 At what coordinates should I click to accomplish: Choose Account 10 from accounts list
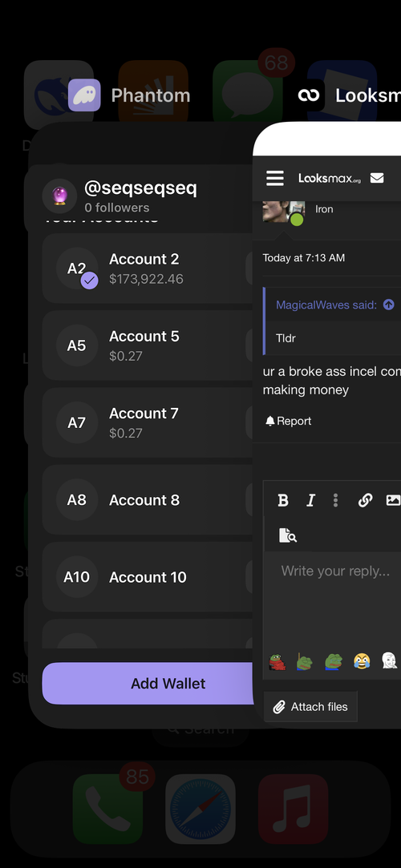(x=148, y=577)
